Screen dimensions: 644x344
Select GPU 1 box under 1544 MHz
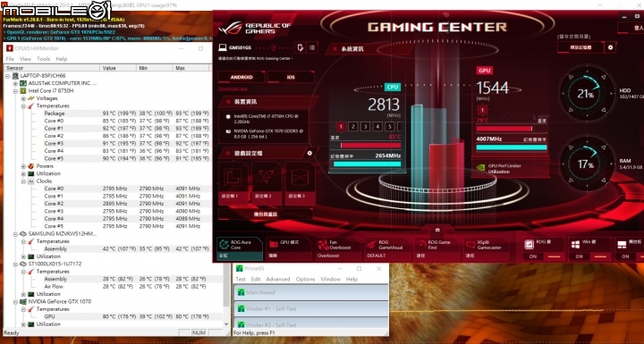483,110
